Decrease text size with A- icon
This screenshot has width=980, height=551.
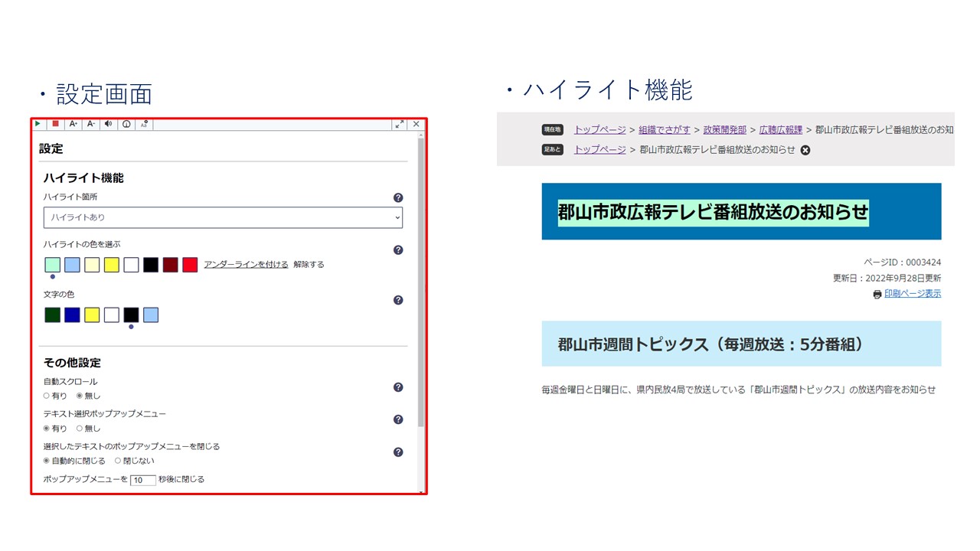click(x=91, y=124)
